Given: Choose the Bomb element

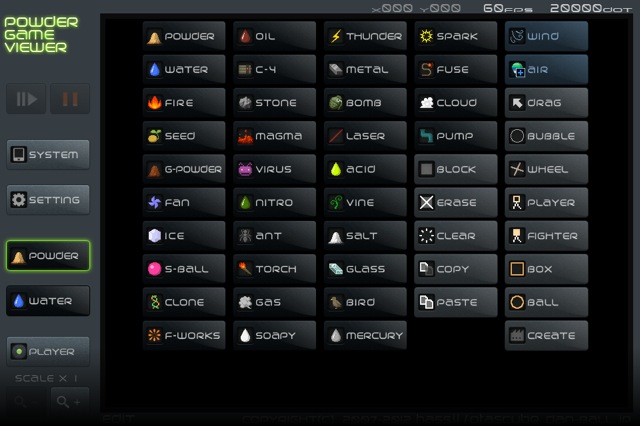Looking at the screenshot, I should pos(365,102).
